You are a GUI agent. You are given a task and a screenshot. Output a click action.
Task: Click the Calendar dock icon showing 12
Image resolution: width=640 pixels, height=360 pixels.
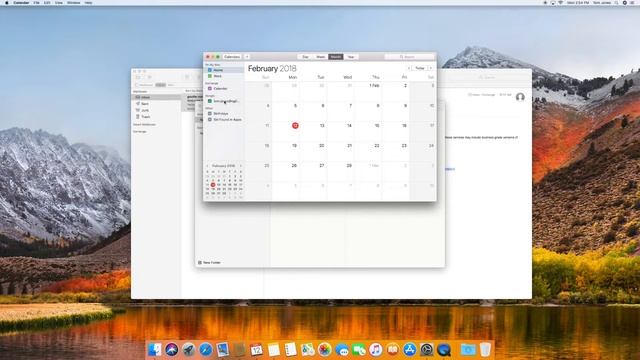(x=257, y=349)
